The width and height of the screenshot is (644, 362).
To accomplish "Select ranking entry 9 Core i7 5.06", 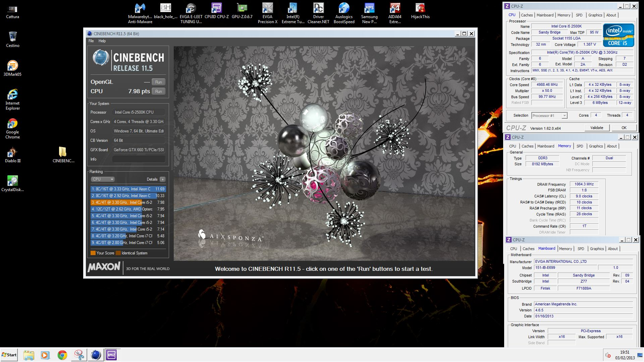I will (x=128, y=243).
